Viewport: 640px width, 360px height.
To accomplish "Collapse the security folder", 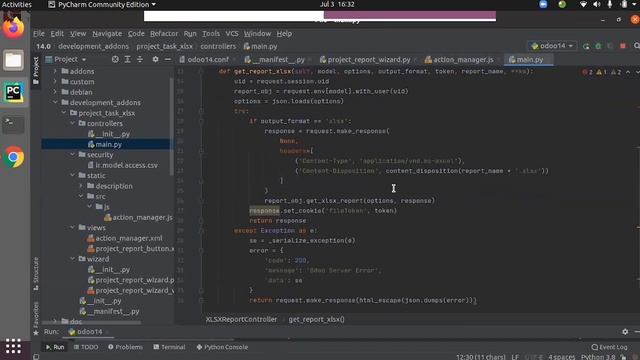I will [72, 155].
